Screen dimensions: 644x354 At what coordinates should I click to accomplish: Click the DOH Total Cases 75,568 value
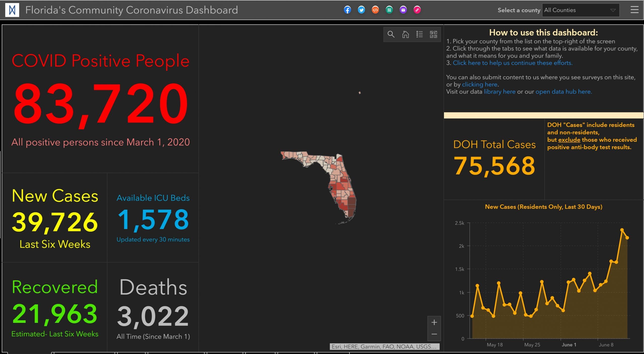point(494,166)
